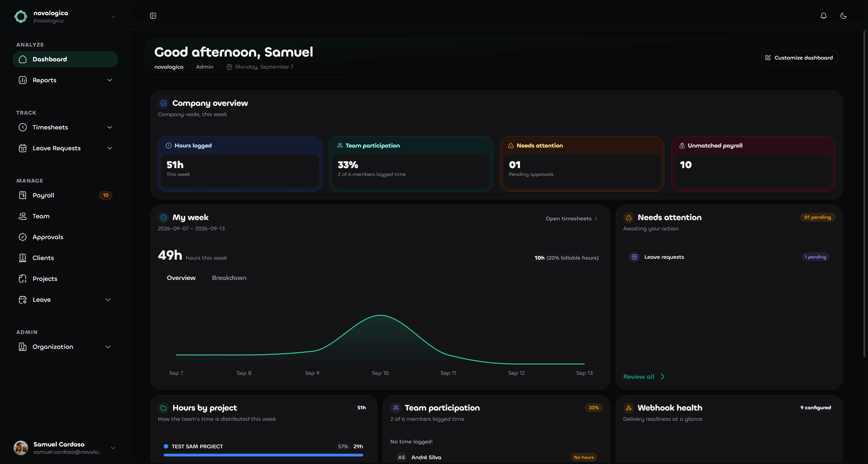Toggle dark mode moon icon
The image size is (868, 464).
[844, 16]
